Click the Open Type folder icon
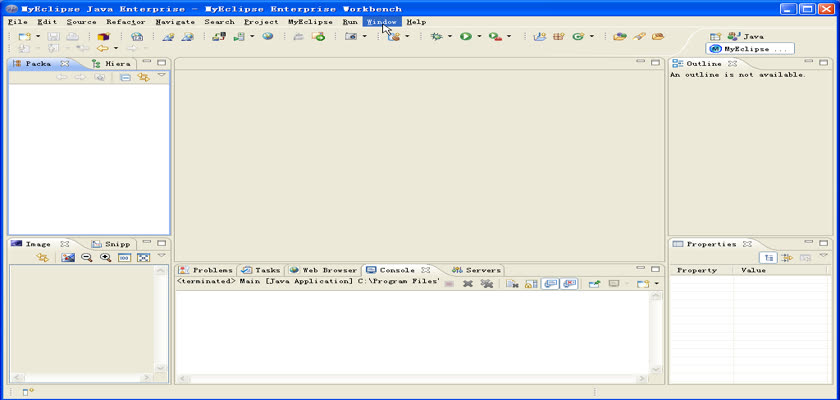 [620, 36]
